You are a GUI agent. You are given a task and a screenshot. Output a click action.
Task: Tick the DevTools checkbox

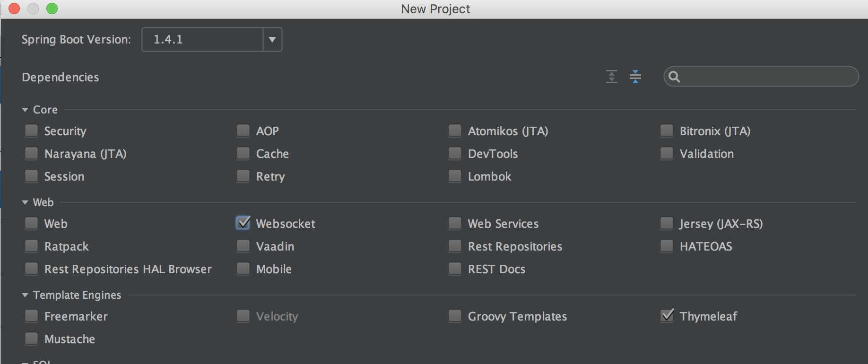(x=455, y=153)
